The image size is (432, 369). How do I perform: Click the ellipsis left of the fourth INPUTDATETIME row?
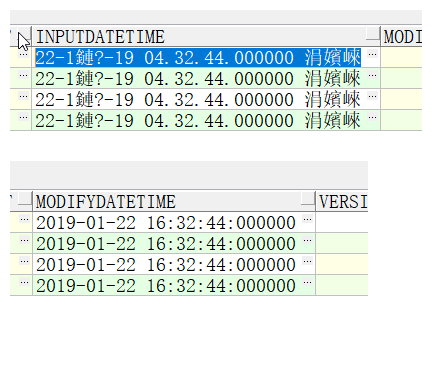click(23, 117)
